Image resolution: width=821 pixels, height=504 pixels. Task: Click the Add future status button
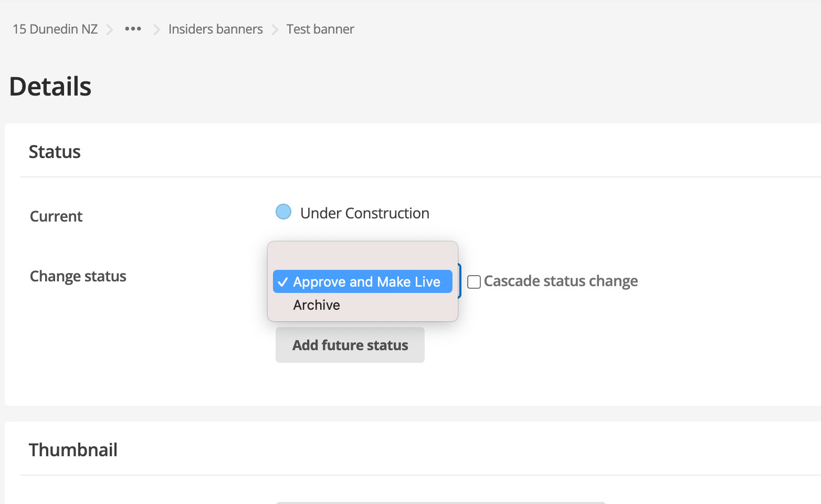(x=350, y=345)
